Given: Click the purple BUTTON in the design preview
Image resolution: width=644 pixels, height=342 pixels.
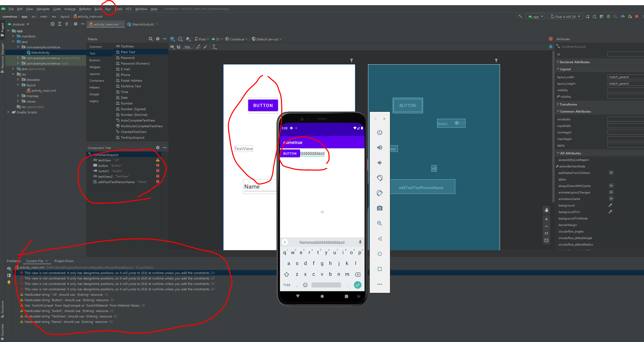Looking at the screenshot, I should point(263,106).
